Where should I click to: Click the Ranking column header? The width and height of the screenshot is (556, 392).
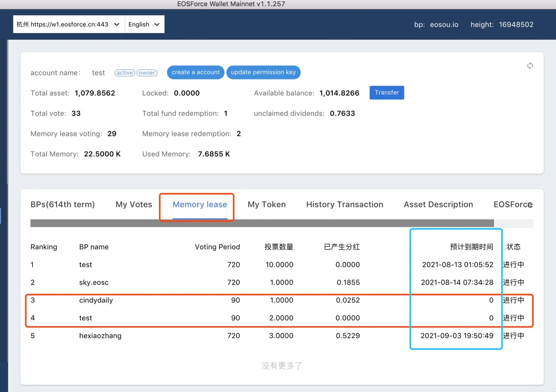tap(44, 247)
